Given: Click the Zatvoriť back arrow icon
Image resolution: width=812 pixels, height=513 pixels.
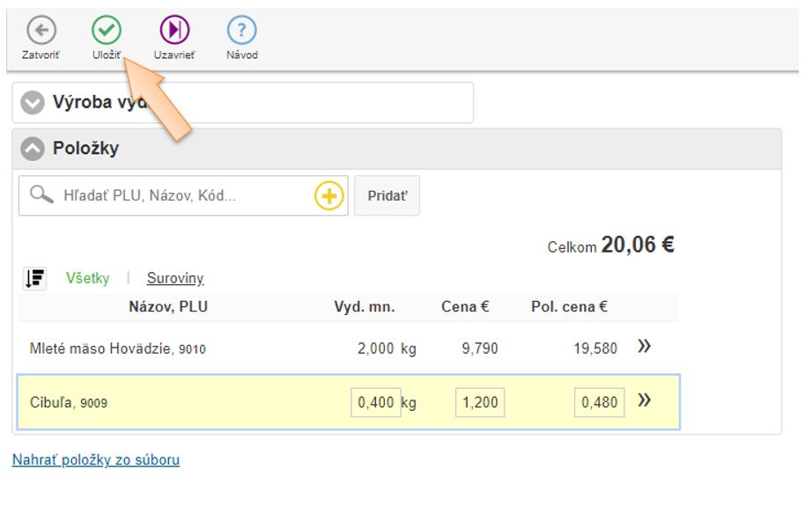Looking at the screenshot, I should click(41, 31).
